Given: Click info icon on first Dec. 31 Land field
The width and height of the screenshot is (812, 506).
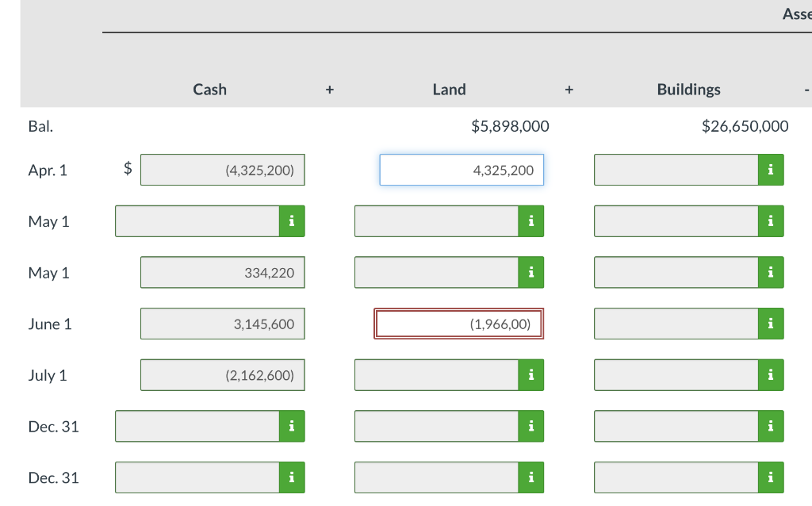Looking at the screenshot, I should point(531,426).
